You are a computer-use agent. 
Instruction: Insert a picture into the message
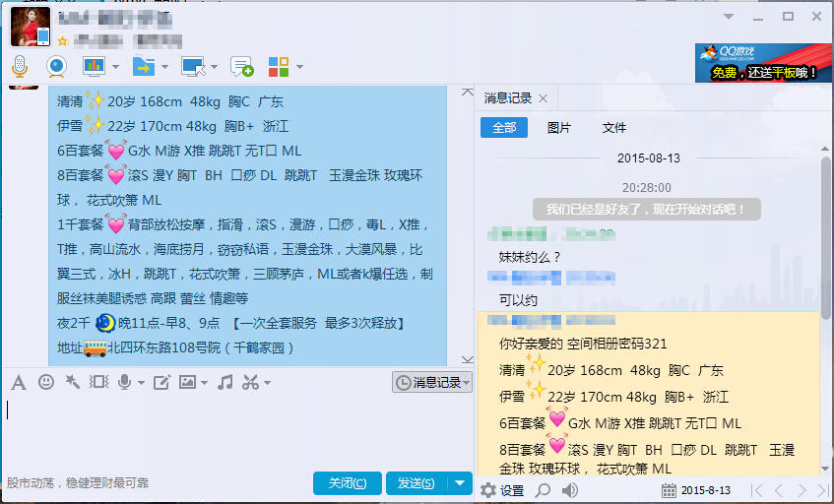pos(187,382)
